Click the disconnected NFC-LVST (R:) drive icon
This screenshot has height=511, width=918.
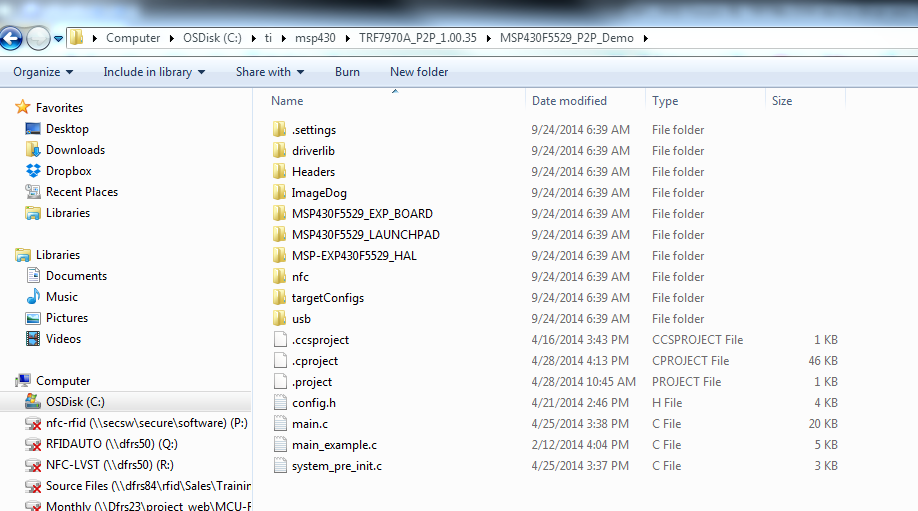pyautogui.click(x=33, y=465)
